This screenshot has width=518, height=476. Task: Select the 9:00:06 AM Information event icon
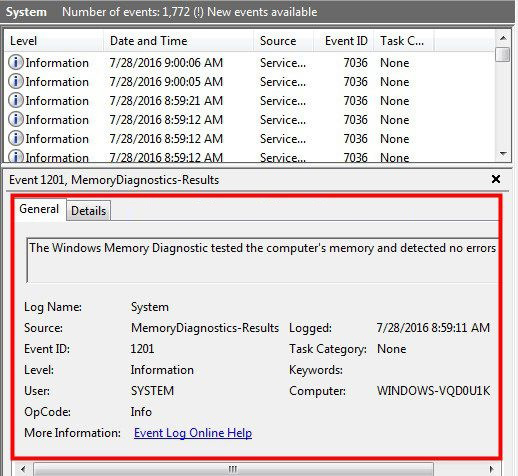coord(16,62)
